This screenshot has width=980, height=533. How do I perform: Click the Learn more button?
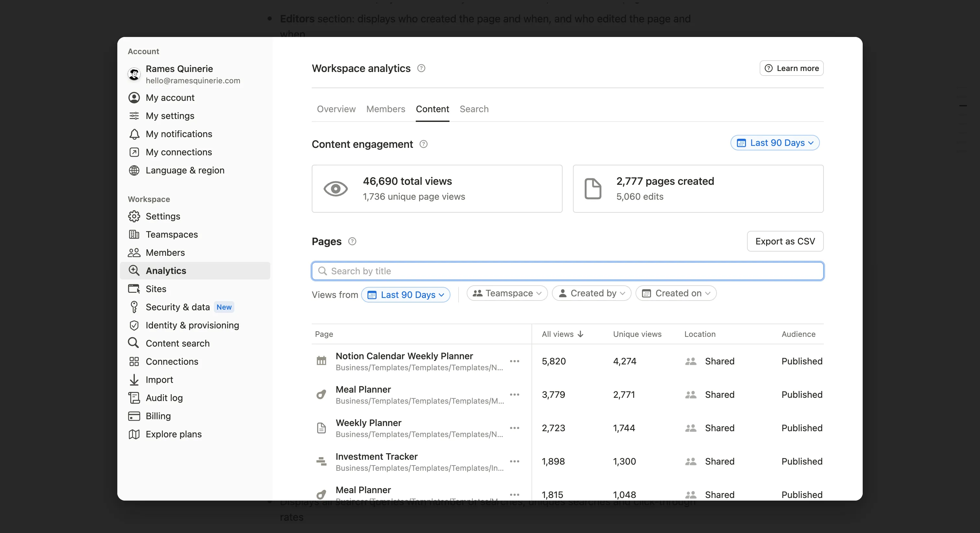792,68
